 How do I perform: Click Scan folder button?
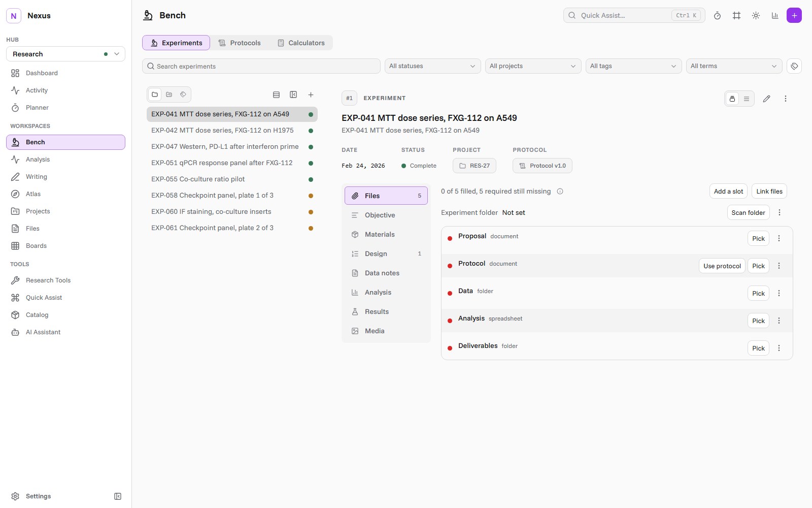pyautogui.click(x=748, y=212)
